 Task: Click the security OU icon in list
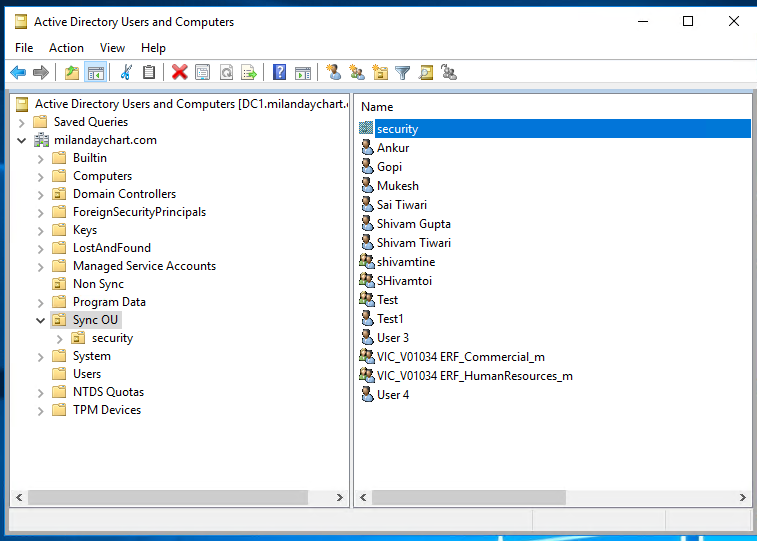(x=366, y=128)
